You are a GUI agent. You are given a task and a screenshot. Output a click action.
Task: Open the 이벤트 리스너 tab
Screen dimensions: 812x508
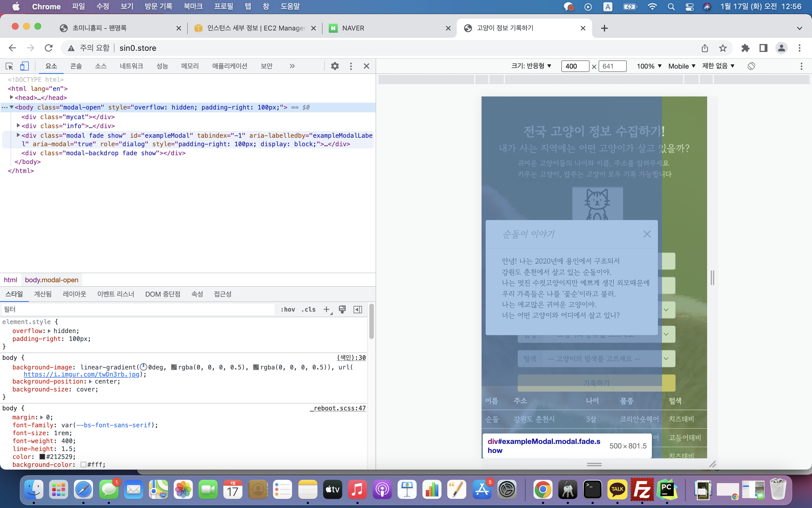coord(116,294)
